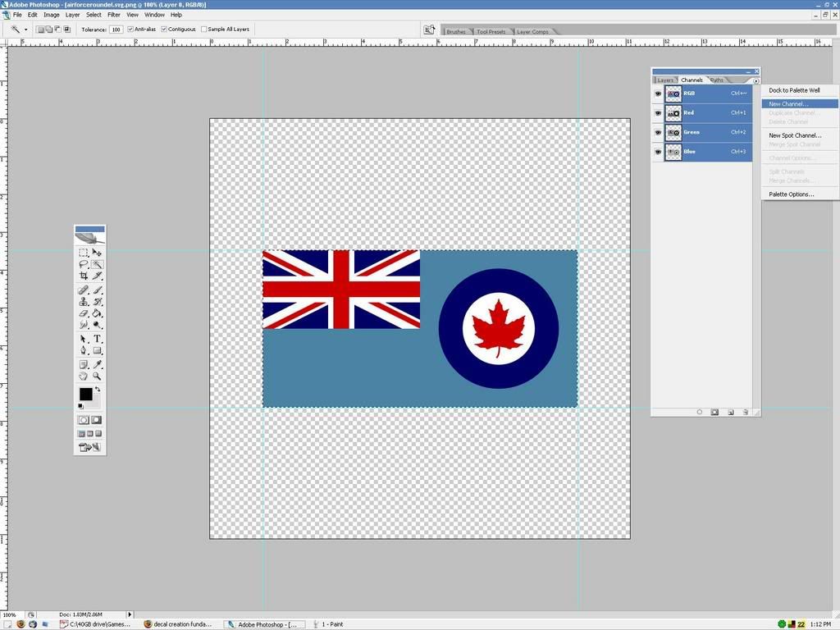
Task: Switch to the Paths tab
Action: (x=717, y=80)
